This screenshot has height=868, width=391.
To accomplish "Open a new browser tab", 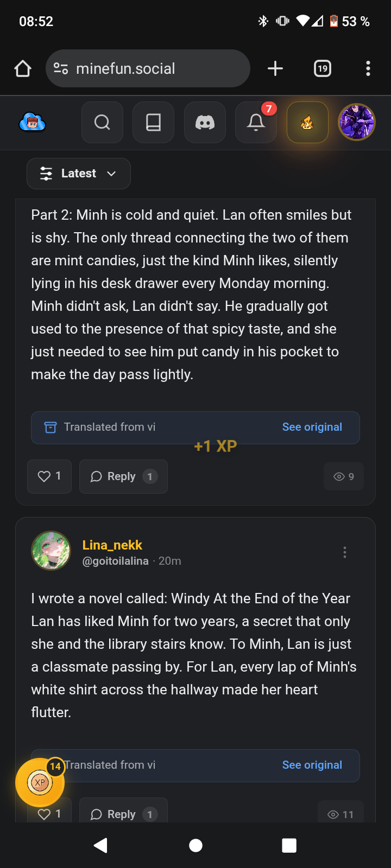I will [275, 69].
